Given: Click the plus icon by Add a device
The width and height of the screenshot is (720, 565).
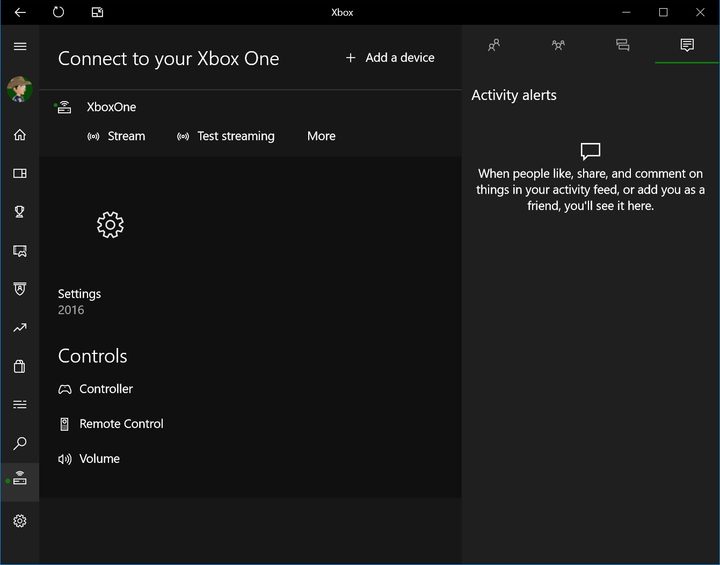Looking at the screenshot, I should [x=350, y=58].
